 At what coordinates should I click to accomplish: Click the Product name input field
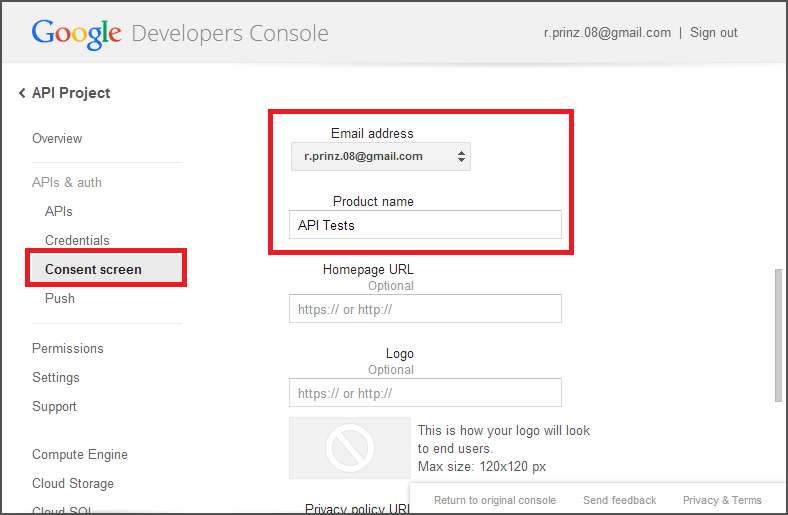425,225
